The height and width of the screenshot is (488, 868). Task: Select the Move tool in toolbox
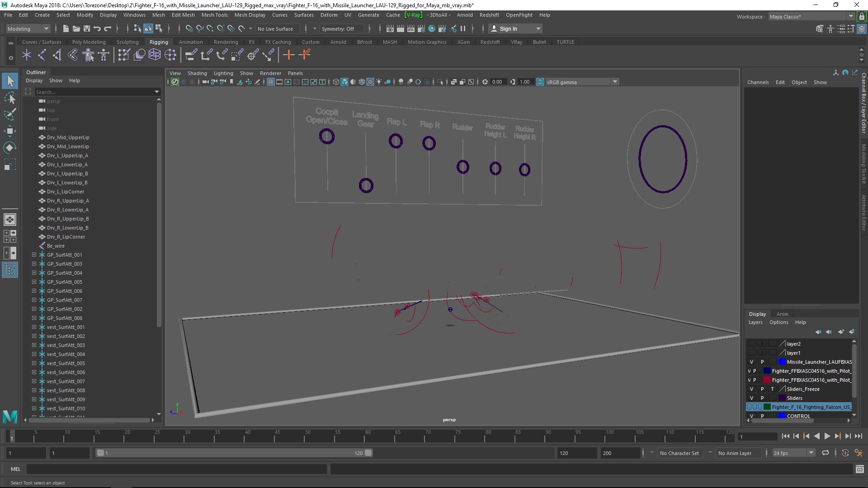[x=10, y=131]
